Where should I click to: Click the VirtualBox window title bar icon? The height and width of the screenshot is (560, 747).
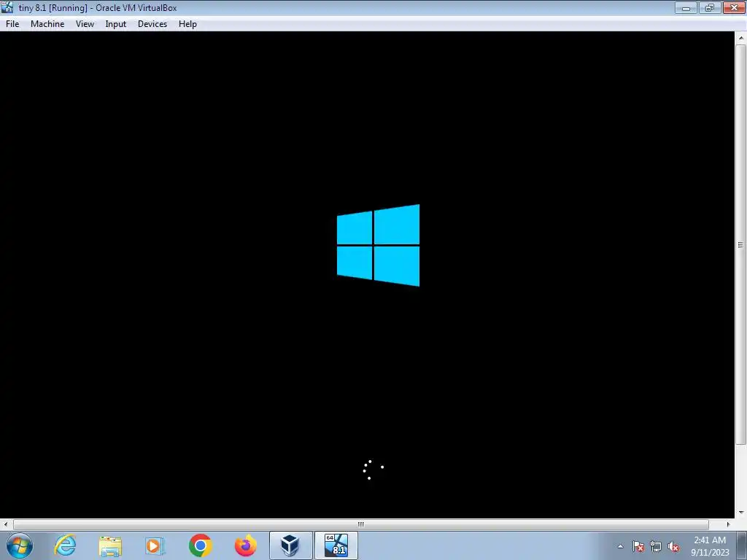pos(7,7)
